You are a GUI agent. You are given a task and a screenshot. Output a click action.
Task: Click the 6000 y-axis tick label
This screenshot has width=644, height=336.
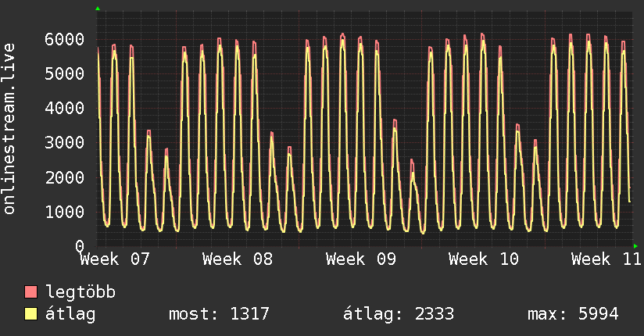(x=64, y=39)
